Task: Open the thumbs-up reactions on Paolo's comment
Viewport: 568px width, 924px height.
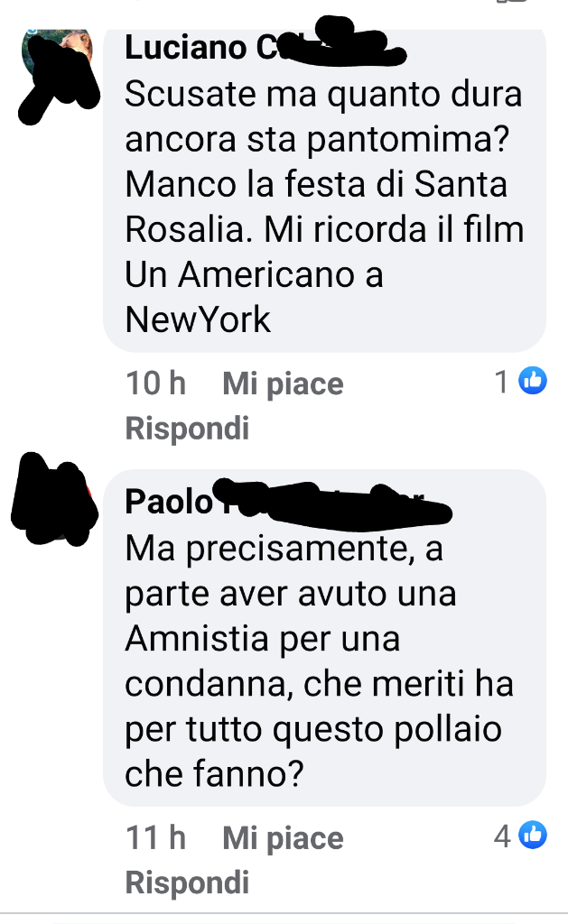Action: pos(533,835)
